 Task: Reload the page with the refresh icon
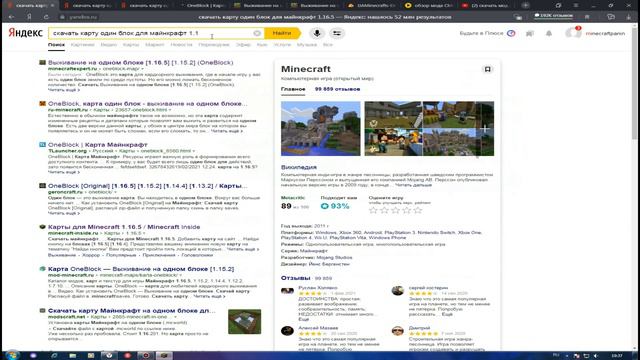click(46, 17)
